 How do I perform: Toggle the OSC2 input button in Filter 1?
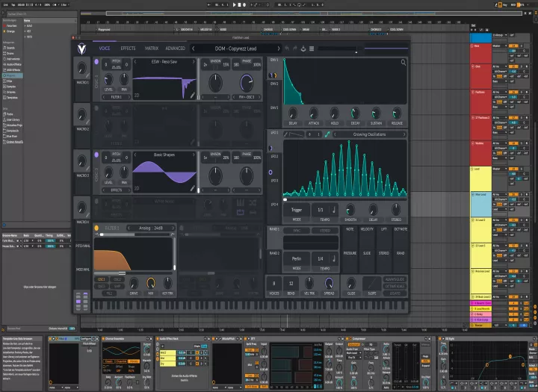pyautogui.click(x=117, y=279)
